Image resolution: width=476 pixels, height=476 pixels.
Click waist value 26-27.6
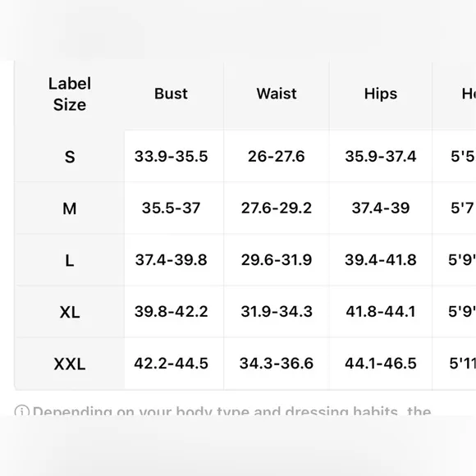277,157
